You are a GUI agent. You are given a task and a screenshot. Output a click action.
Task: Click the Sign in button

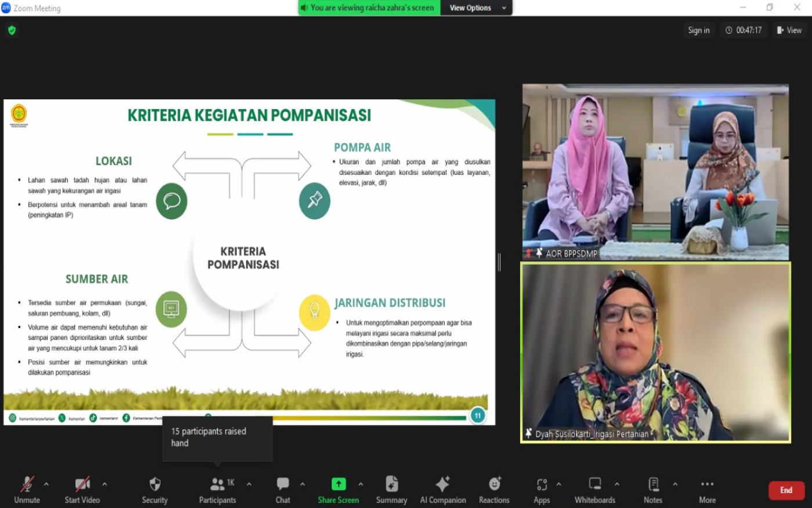pyautogui.click(x=698, y=30)
